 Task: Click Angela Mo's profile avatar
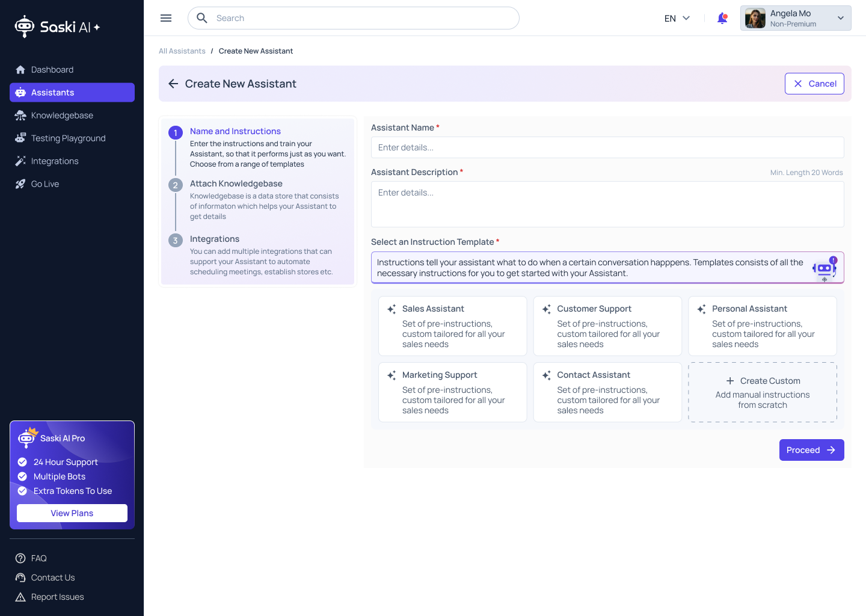coord(755,18)
